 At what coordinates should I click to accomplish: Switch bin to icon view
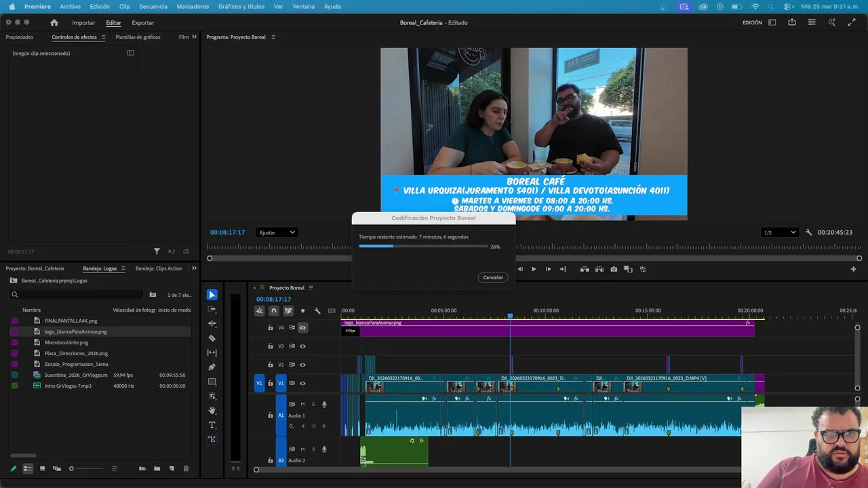42,468
